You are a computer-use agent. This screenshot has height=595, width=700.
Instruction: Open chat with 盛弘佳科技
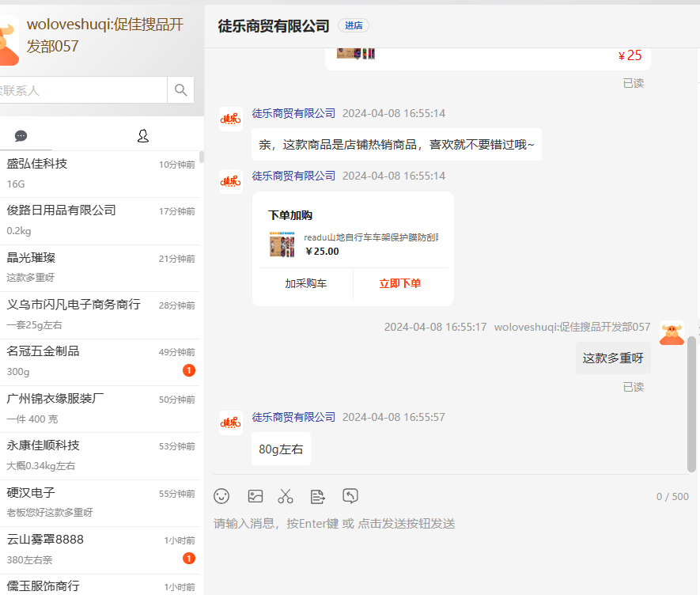click(x=99, y=173)
